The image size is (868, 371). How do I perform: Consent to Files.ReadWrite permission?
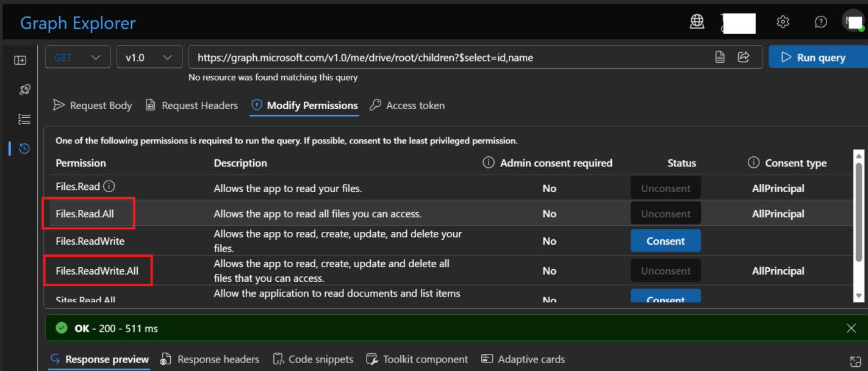[665, 241]
